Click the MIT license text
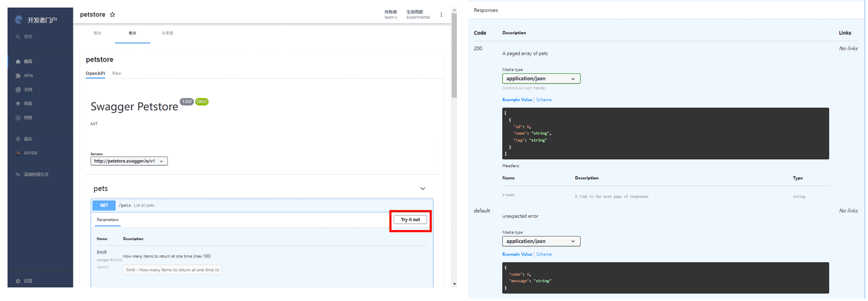Screen dimensions: 868x301 click(x=94, y=124)
